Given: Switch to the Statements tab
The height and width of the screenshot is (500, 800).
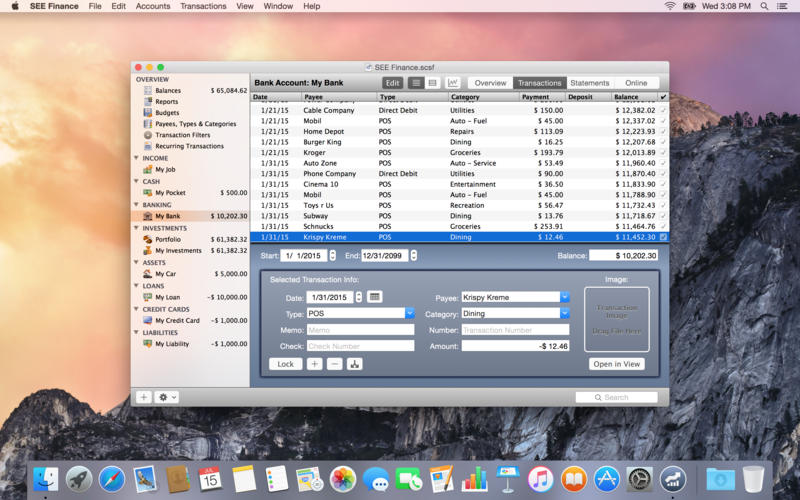Looking at the screenshot, I should point(589,83).
